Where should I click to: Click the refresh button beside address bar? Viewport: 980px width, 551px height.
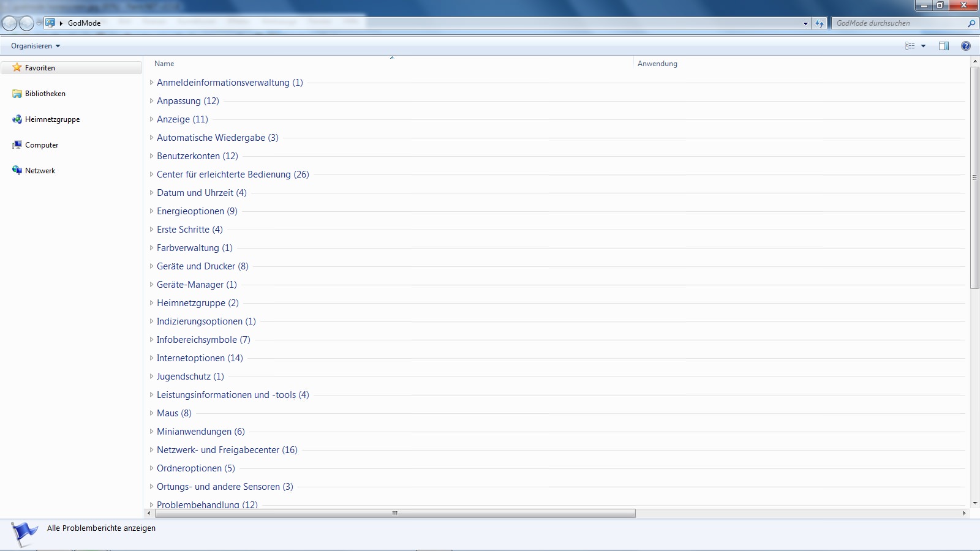820,23
